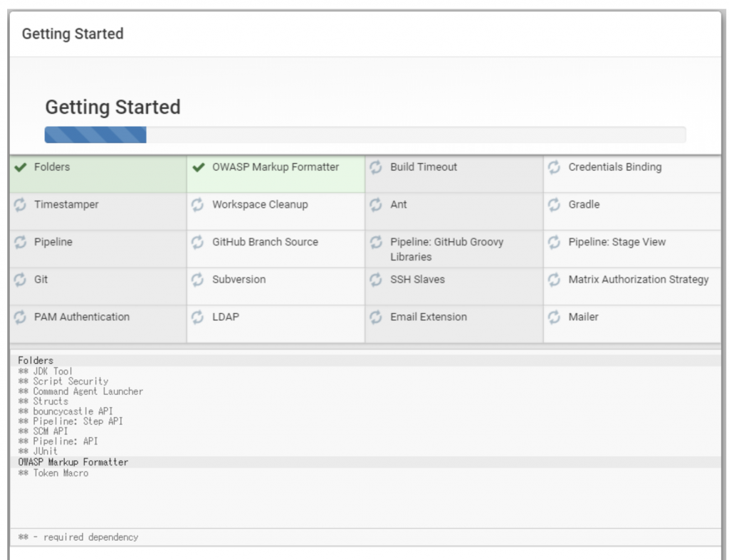Click the Pipeline: Stage View plugin label

617,242
